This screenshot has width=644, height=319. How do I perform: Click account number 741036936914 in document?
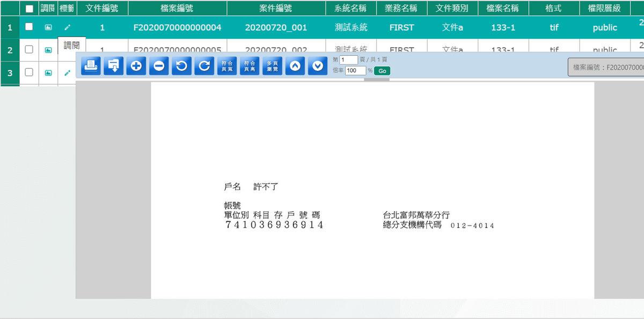274,225
